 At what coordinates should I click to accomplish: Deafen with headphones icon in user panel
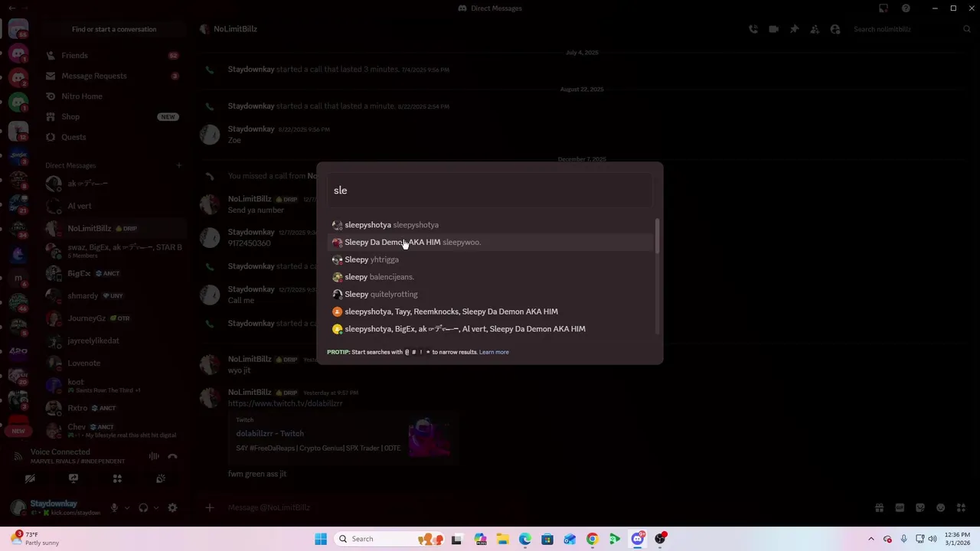point(143,507)
